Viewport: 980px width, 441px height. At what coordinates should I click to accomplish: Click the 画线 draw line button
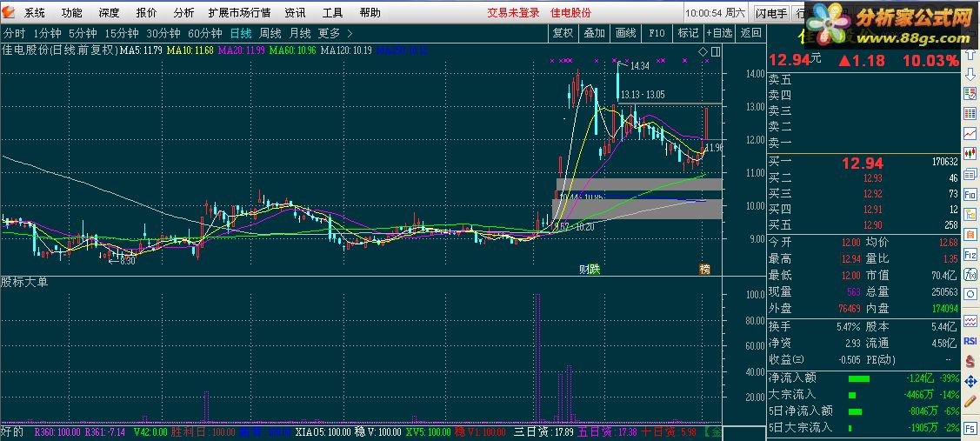(625, 33)
